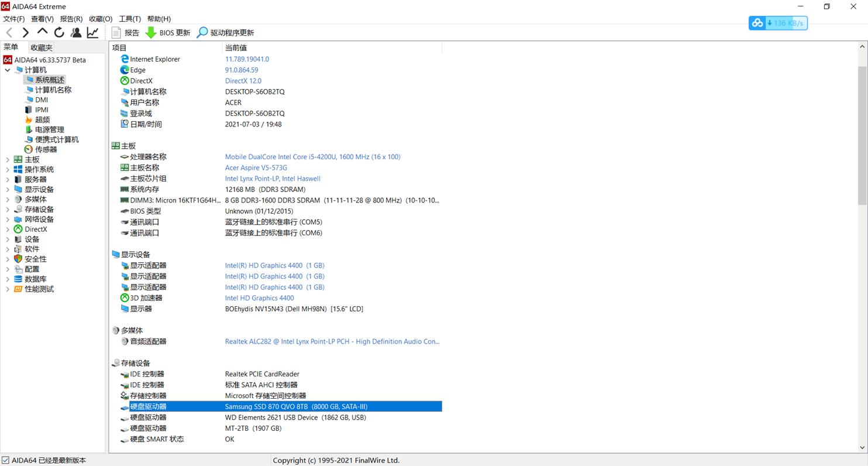Open the Edge version link 91.0.864.59

pos(242,70)
